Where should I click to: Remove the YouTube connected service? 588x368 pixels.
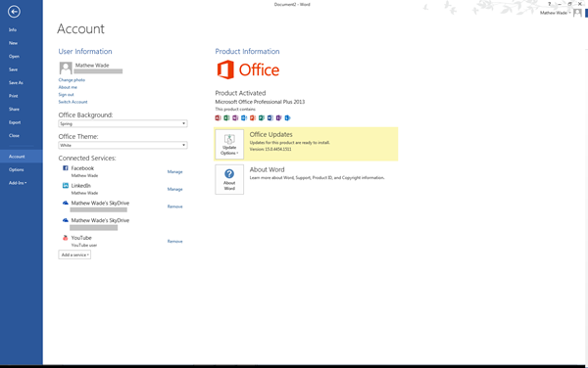[x=174, y=242]
